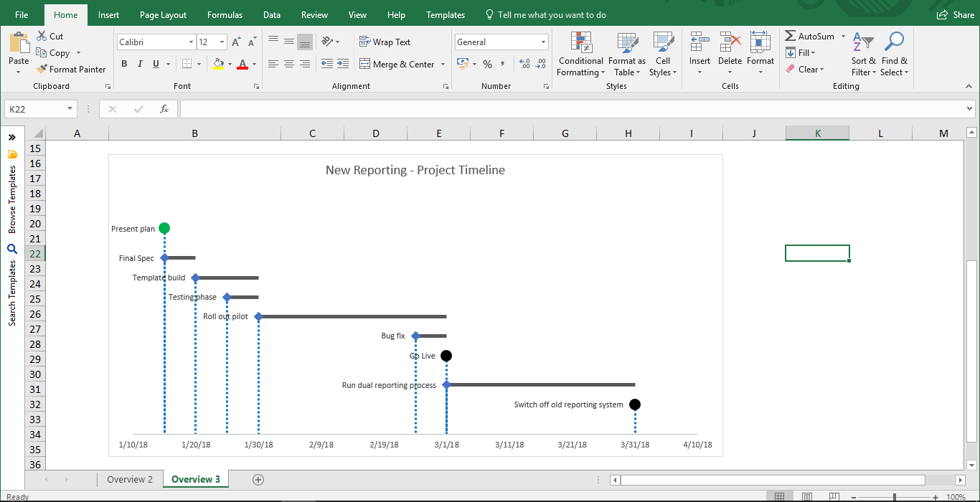The height and width of the screenshot is (502, 980).
Task: Select the Cell Styles icon
Action: (x=662, y=54)
